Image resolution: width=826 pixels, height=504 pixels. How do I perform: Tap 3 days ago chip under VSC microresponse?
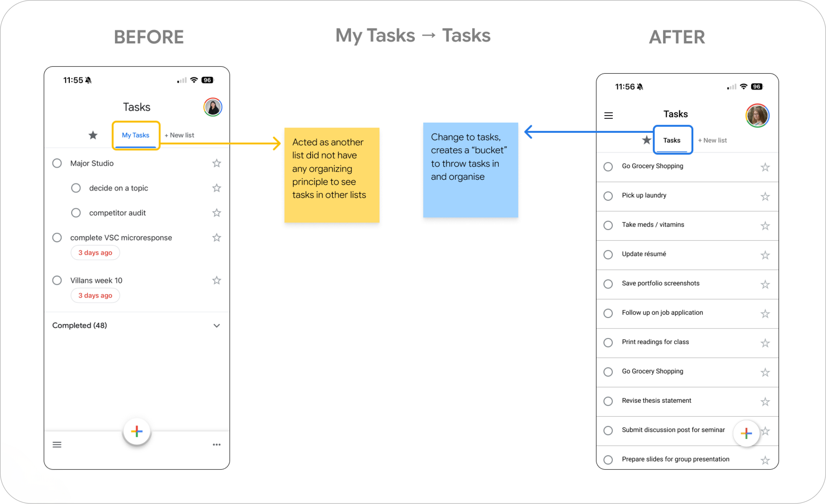pos(95,253)
